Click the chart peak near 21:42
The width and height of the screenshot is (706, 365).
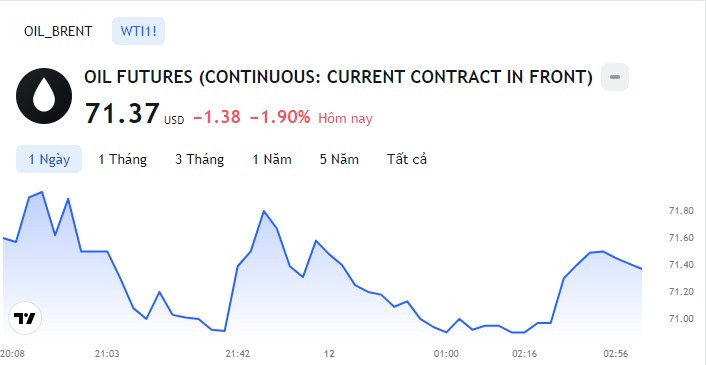(264, 211)
